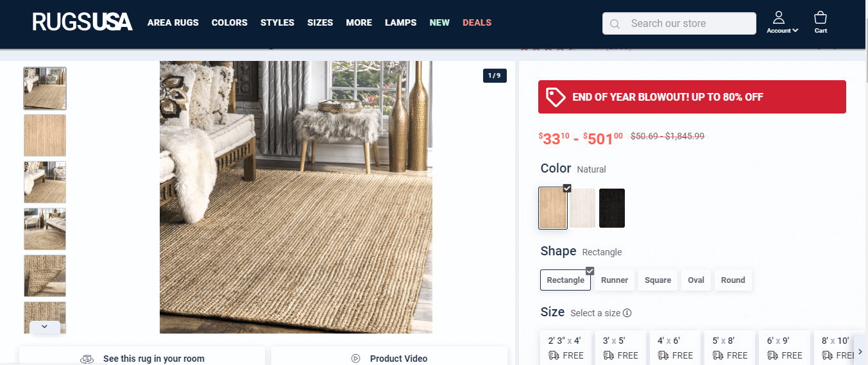Expand thumbnail list with down chevron
The image size is (868, 365).
click(44, 327)
